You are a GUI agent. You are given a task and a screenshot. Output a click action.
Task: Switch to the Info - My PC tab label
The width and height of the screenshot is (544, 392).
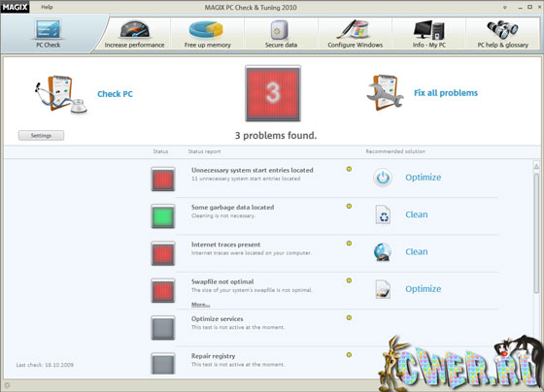tap(429, 45)
